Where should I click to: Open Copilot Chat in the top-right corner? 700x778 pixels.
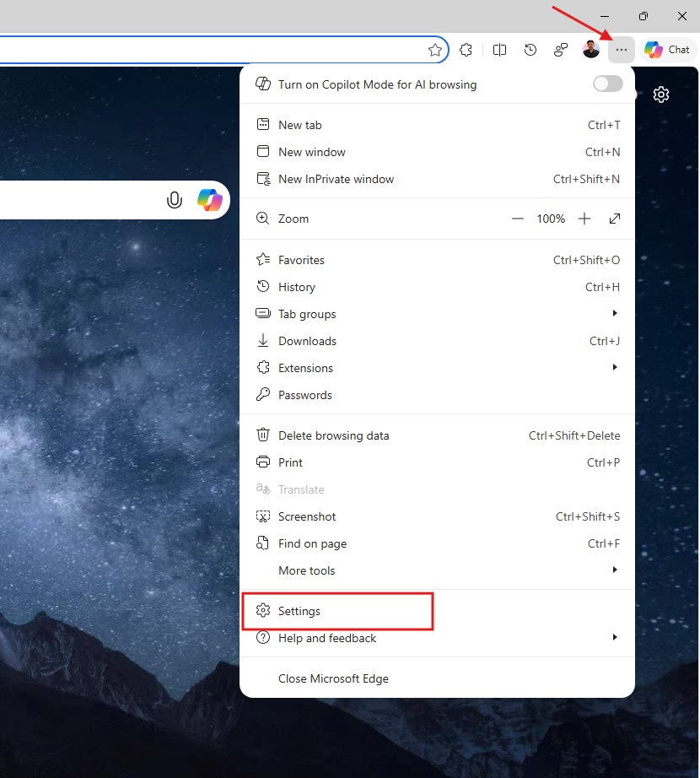click(667, 50)
